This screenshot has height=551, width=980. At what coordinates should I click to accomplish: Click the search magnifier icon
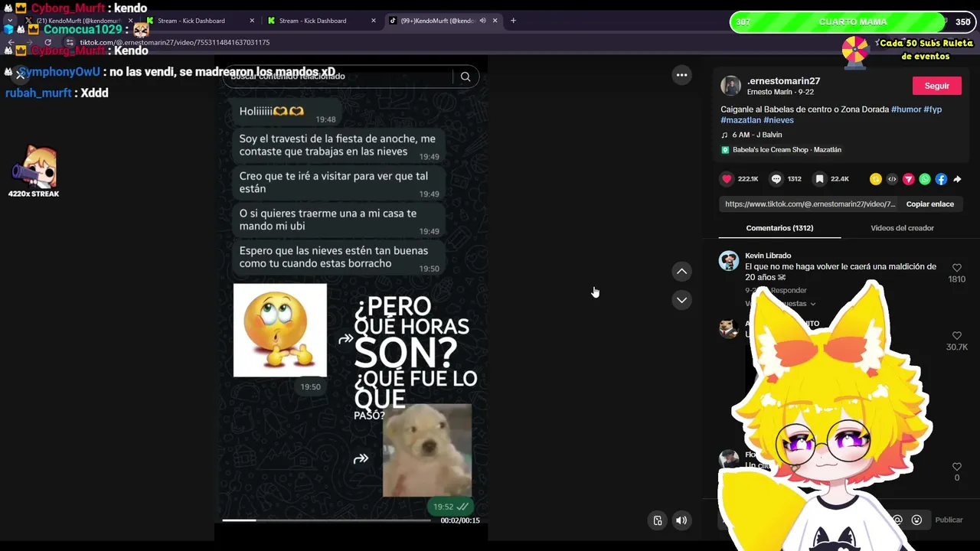[x=465, y=77]
